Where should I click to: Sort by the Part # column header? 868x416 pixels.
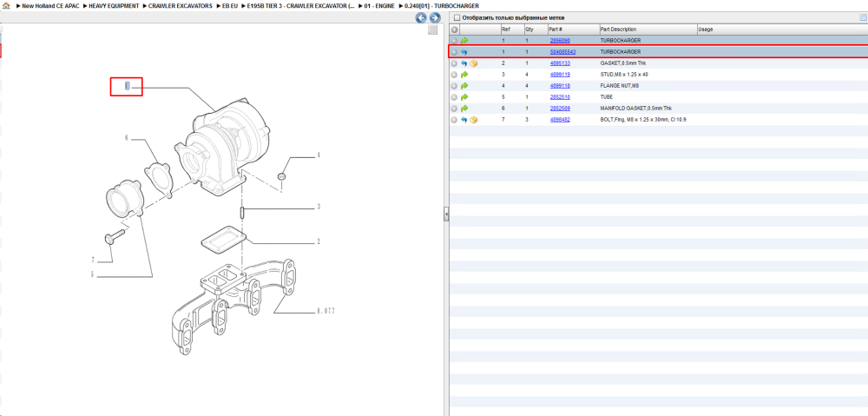coord(573,30)
